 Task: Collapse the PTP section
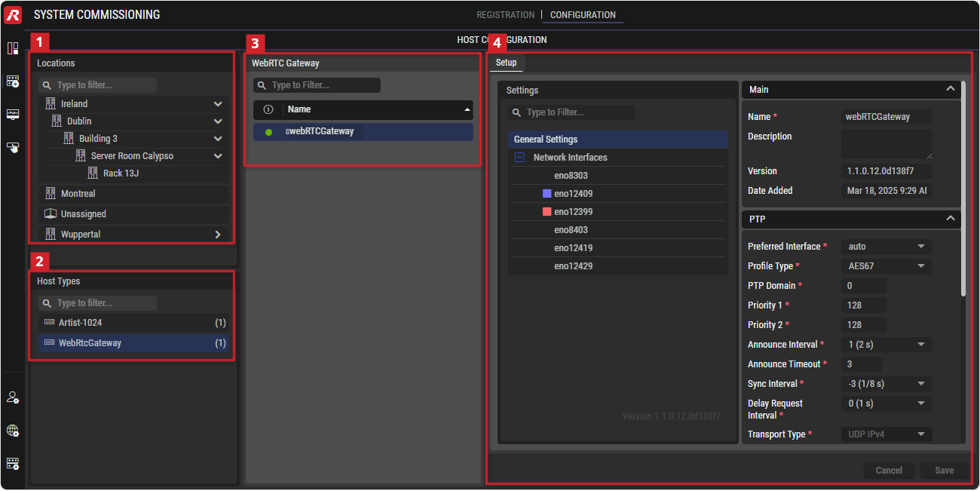(x=951, y=219)
